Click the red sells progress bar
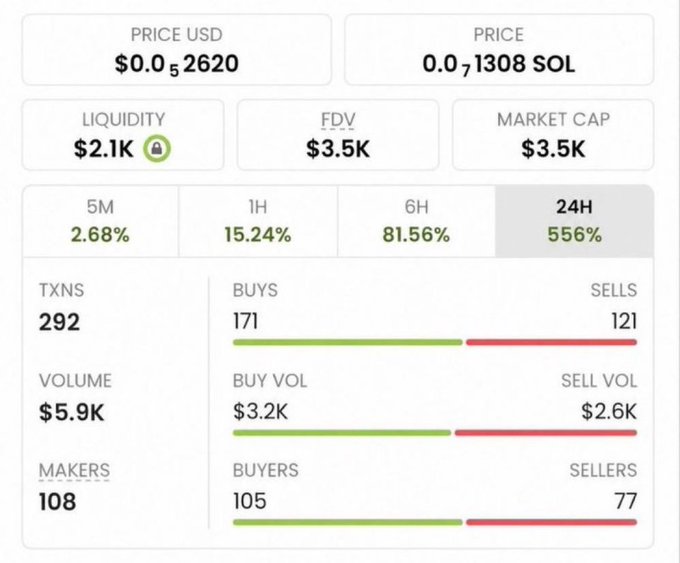The height and width of the screenshot is (563, 680). pos(551,343)
